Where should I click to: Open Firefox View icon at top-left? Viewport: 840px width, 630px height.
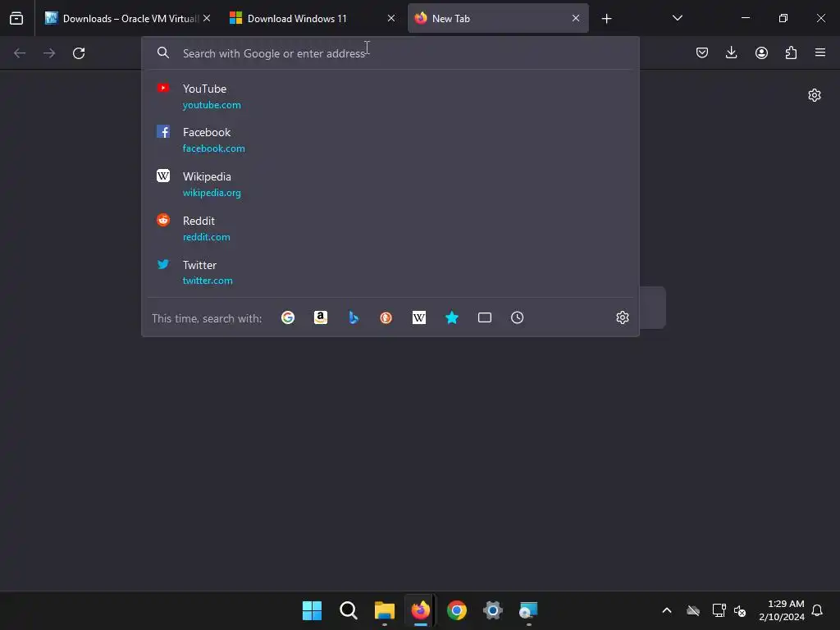click(16, 18)
